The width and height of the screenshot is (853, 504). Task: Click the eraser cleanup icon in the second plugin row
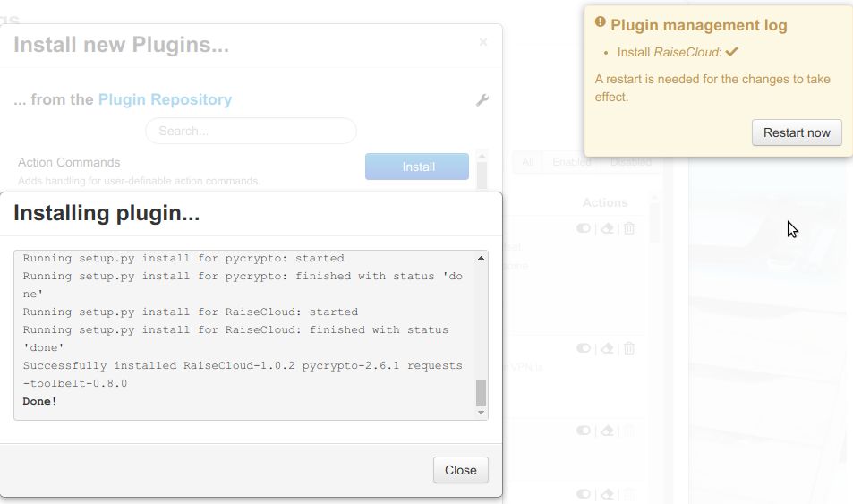pyautogui.click(x=608, y=348)
